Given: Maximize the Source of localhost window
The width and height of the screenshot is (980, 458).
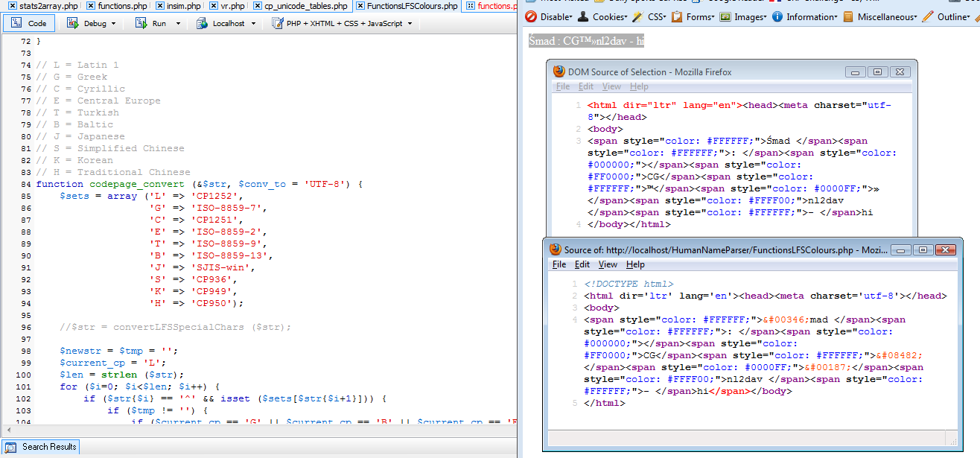Looking at the screenshot, I should pyautogui.click(x=923, y=249).
